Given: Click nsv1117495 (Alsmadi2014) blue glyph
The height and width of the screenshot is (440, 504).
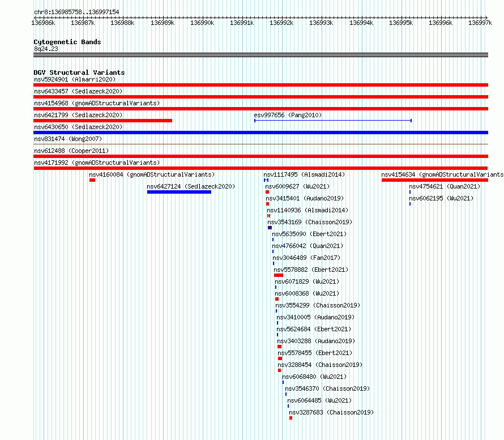Looking at the screenshot, I should click(x=266, y=180).
